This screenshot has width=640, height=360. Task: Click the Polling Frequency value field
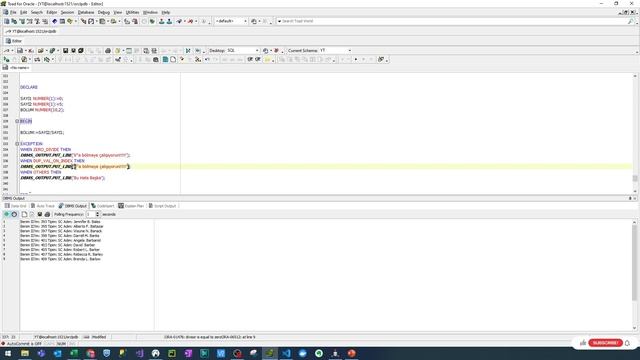coord(90,214)
